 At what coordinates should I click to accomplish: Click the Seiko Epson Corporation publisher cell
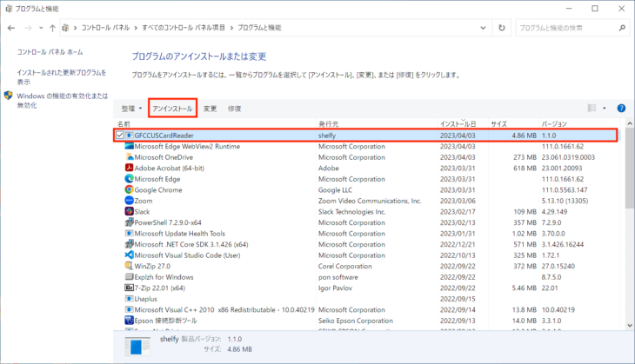pos(356,321)
